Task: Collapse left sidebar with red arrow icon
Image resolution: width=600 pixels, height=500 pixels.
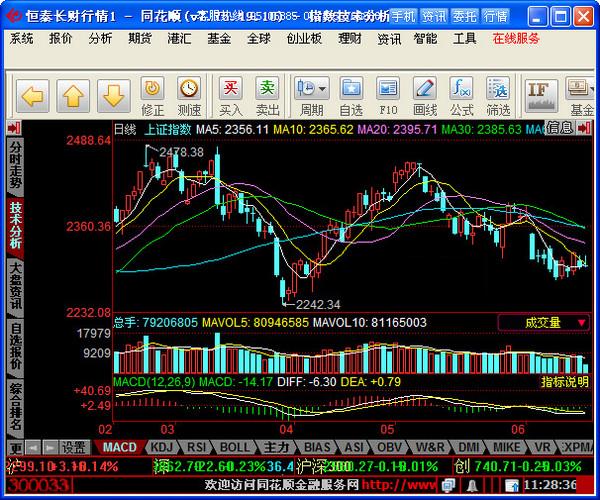Action: [14, 128]
